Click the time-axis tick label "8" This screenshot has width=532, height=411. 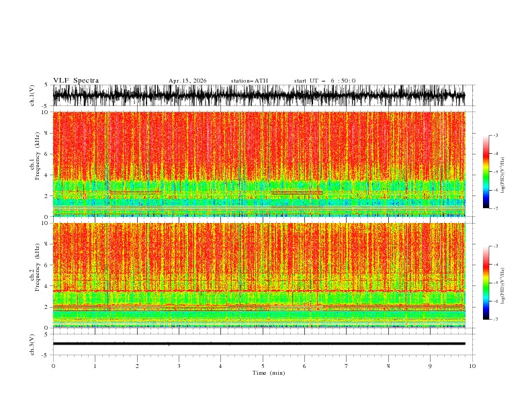pyautogui.click(x=388, y=366)
